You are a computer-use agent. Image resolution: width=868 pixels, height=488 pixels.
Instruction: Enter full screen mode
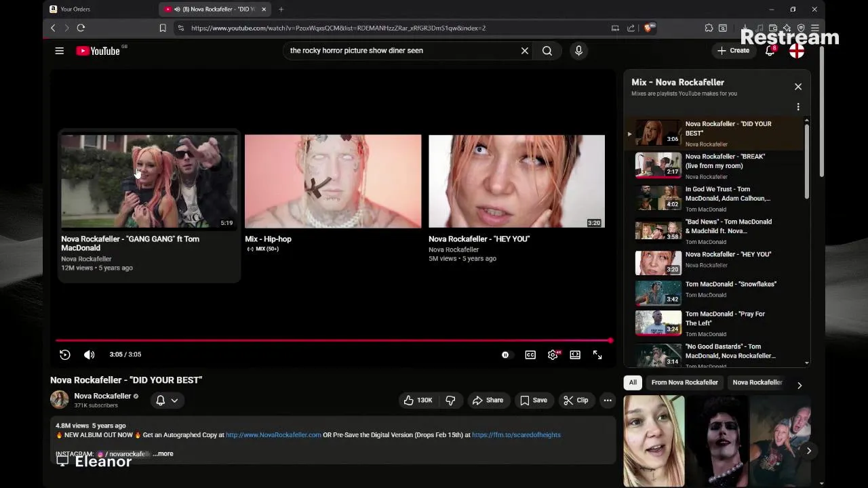[597, 354]
